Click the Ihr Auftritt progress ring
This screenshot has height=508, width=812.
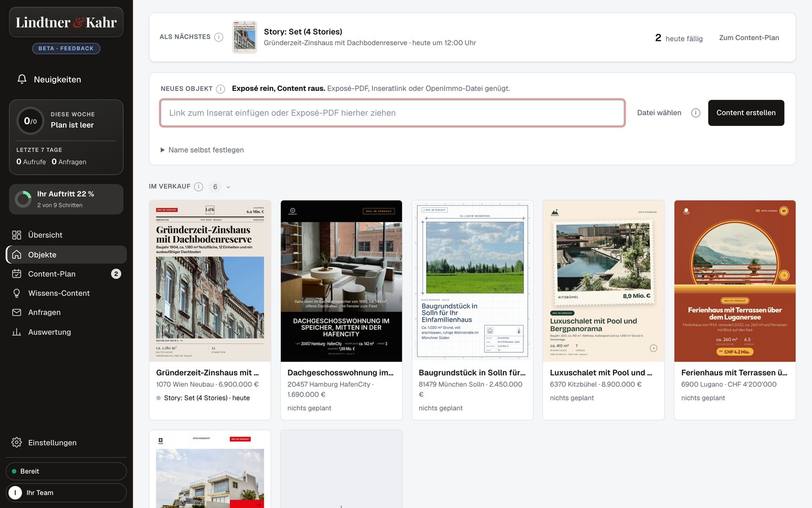coord(23,199)
